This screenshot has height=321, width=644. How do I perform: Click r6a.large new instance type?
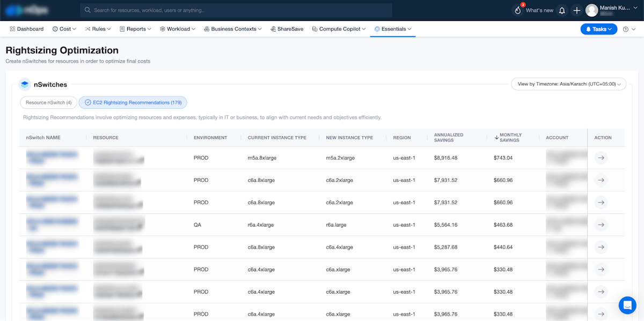336,225
